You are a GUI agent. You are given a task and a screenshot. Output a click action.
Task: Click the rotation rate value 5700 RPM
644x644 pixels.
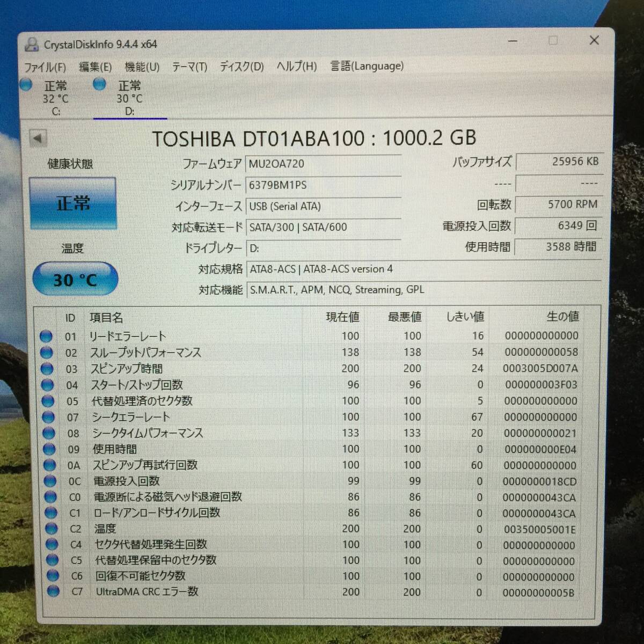[x=559, y=204]
